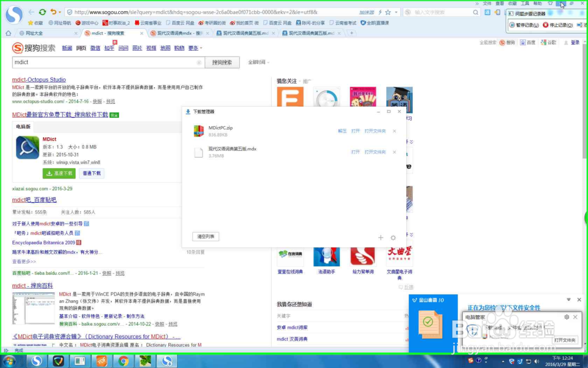588x368 pixels.
Task: Click the home icon left of the tabs
Action: tap(8, 33)
